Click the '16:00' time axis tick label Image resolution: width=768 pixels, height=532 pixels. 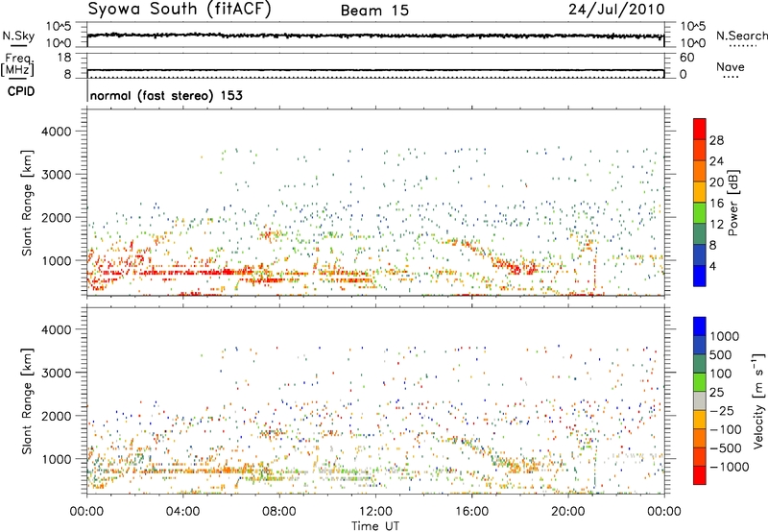(x=471, y=512)
